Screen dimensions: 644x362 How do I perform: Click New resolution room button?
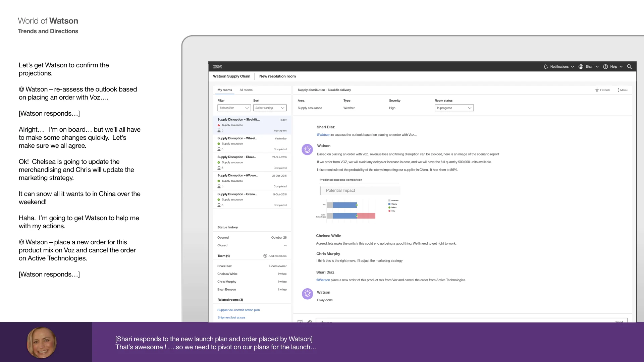[277, 76]
